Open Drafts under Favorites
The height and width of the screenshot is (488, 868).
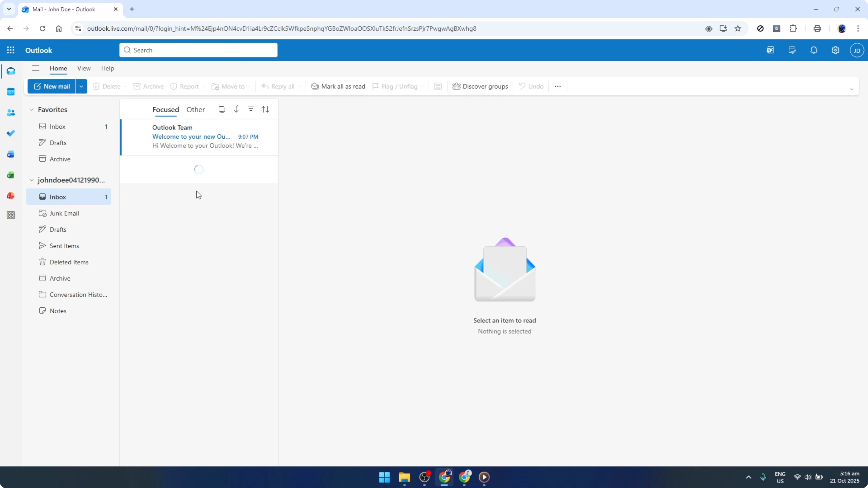point(69,143)
